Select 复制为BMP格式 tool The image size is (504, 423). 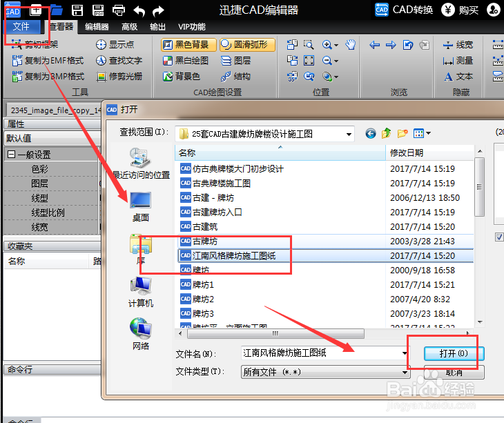click(x=48, y=76)
